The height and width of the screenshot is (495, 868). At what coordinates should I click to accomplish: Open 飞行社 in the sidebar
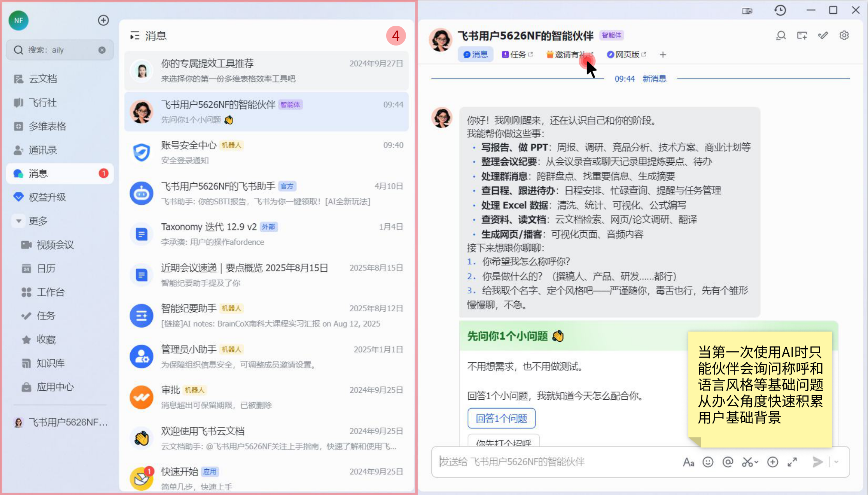click(x=60, y=102)
